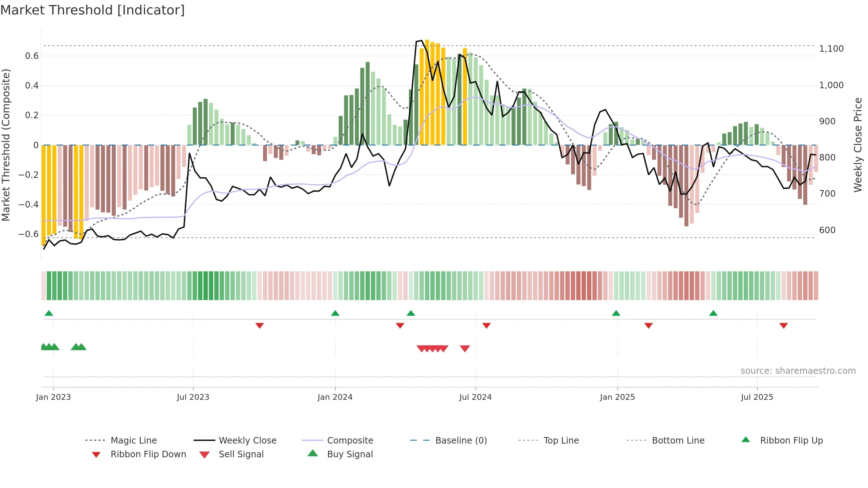Click the 'Market Threshold [Indicator]' chart title
Screen dimensions: 868x488
tap(93, 10)
